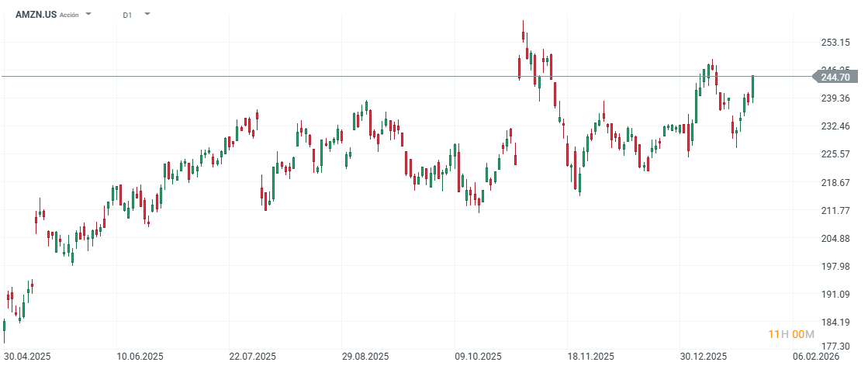
Task: Click the Acción instrument type label
Action: (x=69, y=15)
